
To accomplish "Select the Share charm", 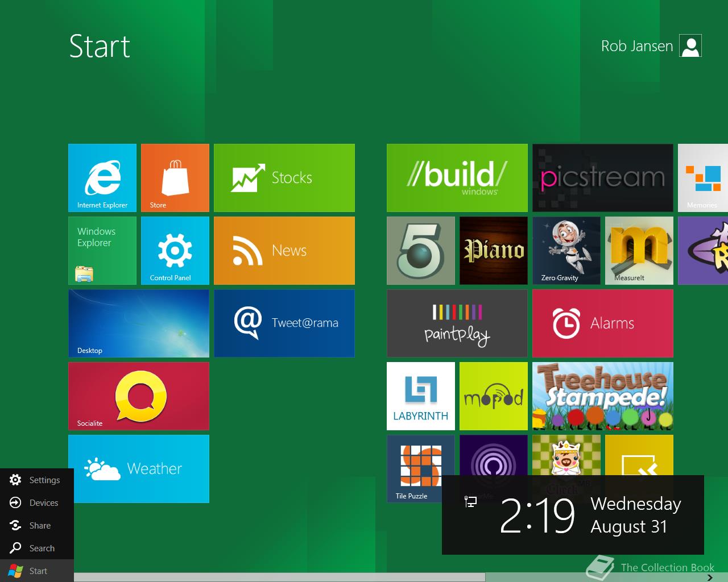I will [x=37, y=526].
